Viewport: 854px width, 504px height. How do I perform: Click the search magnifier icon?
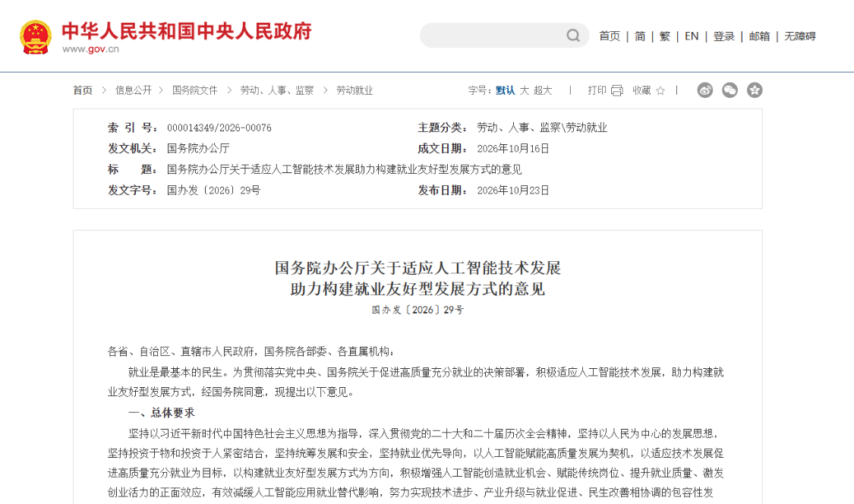tap(573, 36)
